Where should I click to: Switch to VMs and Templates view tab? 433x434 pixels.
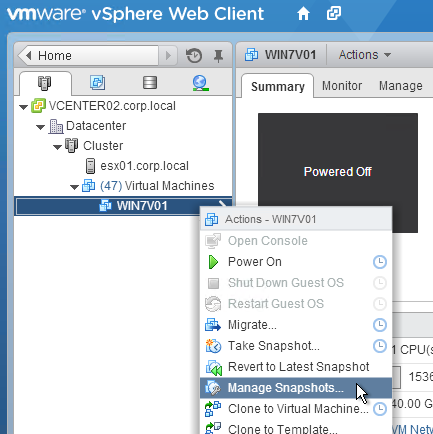98,82
